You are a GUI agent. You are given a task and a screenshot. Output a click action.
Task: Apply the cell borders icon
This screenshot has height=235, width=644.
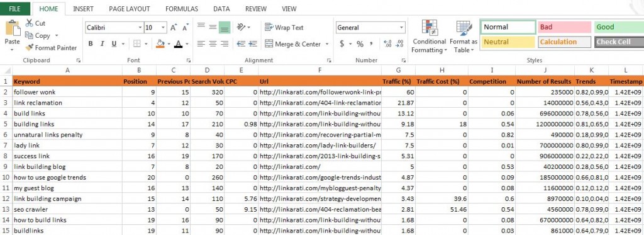[136, 43]
